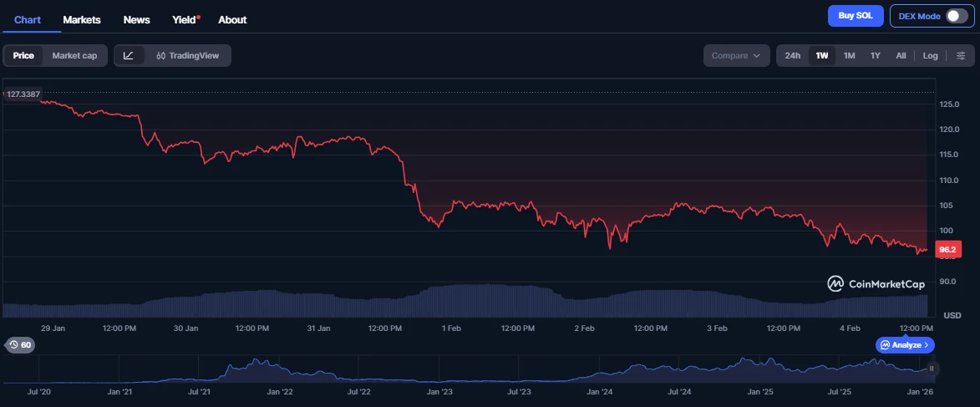Switch chart to Market cap
The height and width of the screenshot is (407, 980).
point(74,56)
